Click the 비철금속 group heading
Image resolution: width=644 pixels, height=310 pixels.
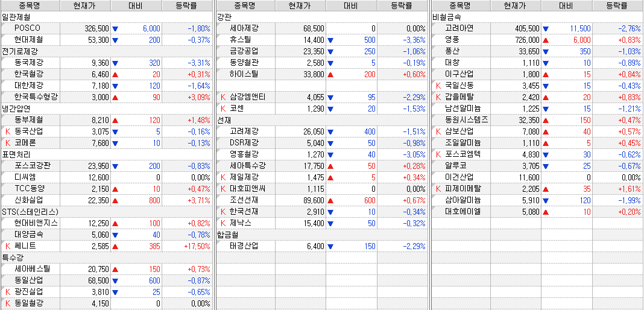(447, 17)
